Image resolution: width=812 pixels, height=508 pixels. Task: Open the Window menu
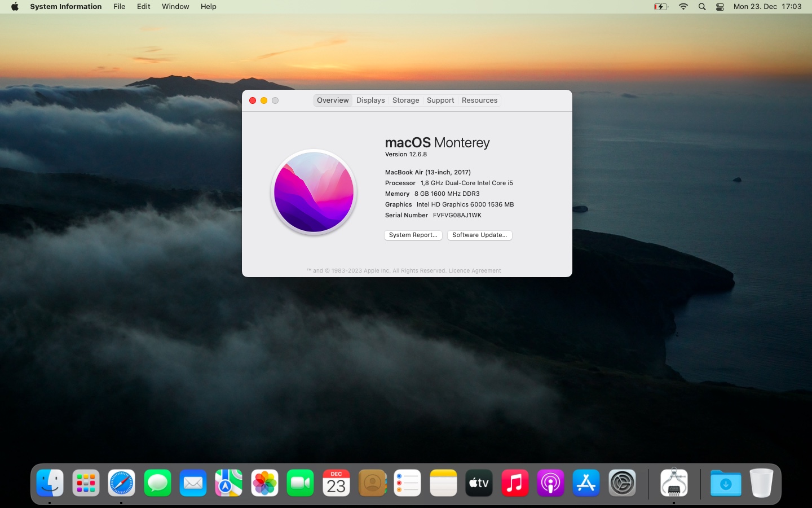175,7
